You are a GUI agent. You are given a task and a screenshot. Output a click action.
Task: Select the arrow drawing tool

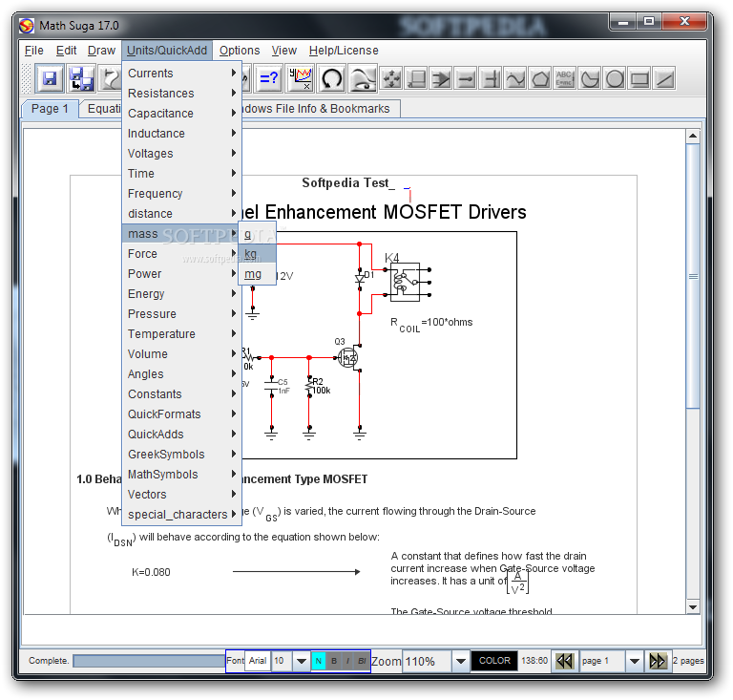tap(440, 79)
